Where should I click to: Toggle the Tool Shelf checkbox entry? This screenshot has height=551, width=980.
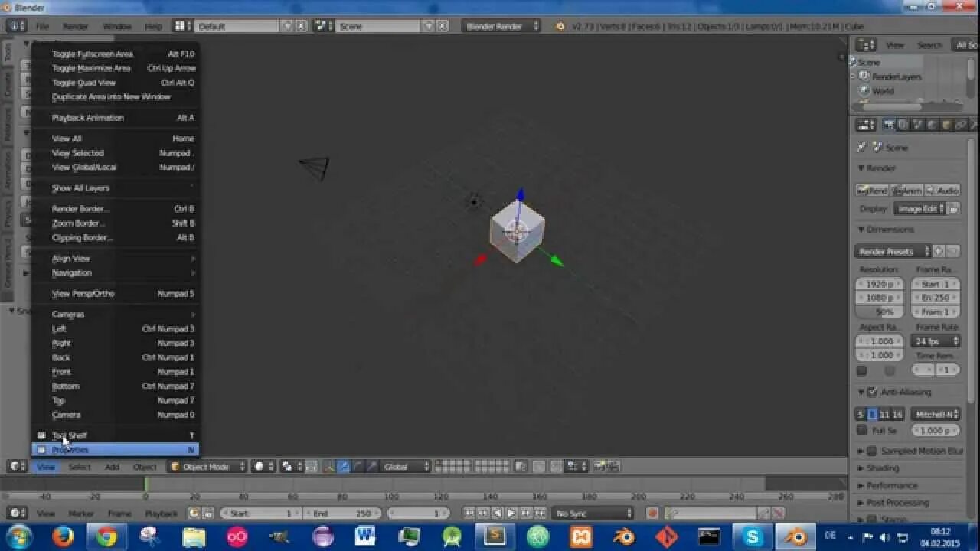click(116, 435)
